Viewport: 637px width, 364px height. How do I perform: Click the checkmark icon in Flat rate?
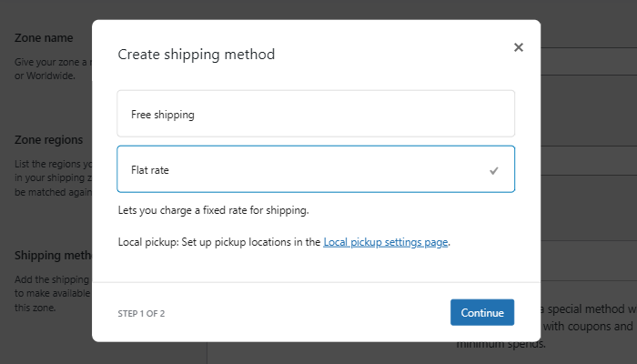494,170
